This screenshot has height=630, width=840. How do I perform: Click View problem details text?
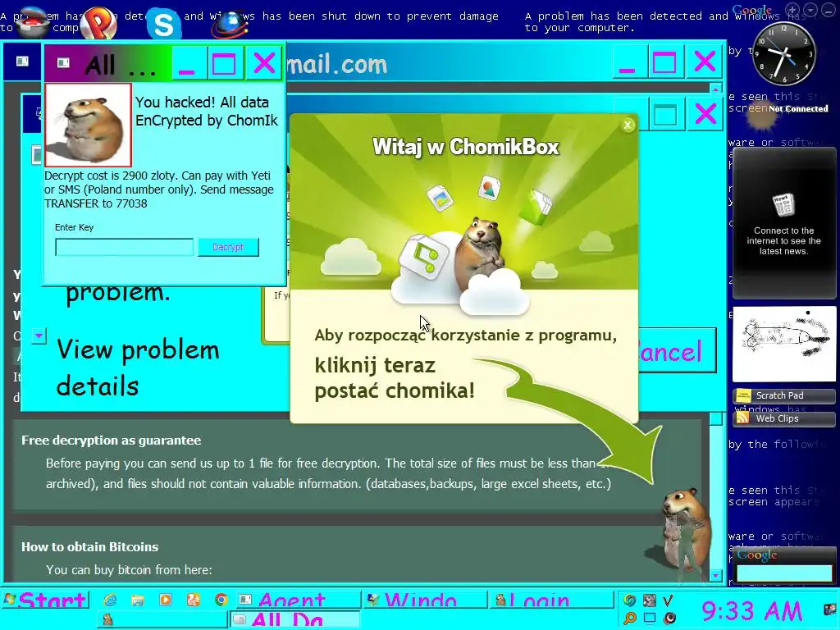point(138,367)
